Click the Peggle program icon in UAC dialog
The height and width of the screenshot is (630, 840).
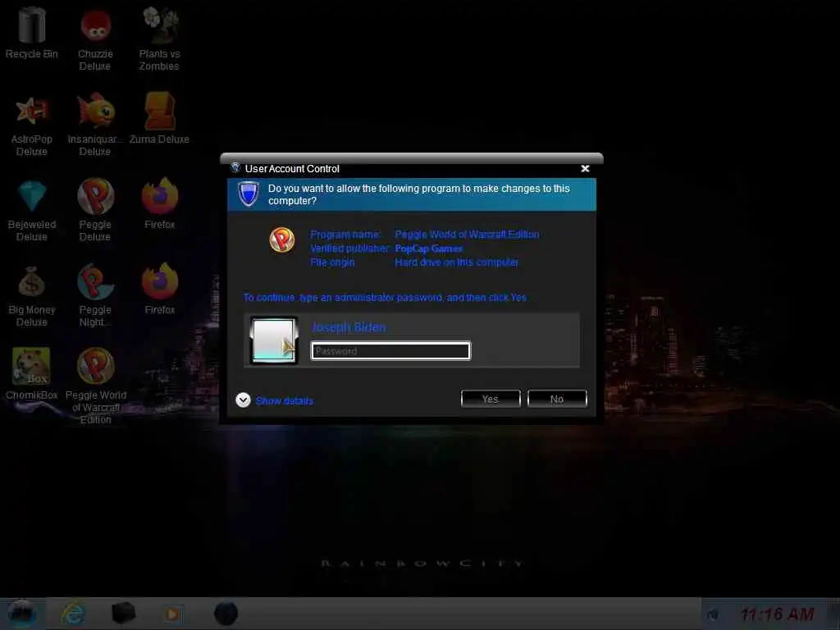click(282, 240)
